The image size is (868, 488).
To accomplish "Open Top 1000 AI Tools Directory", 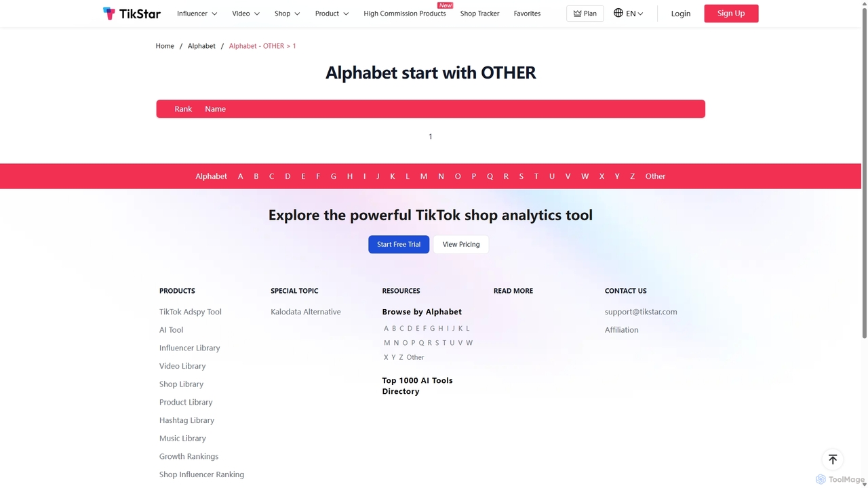I will click(x=418, y=386).
